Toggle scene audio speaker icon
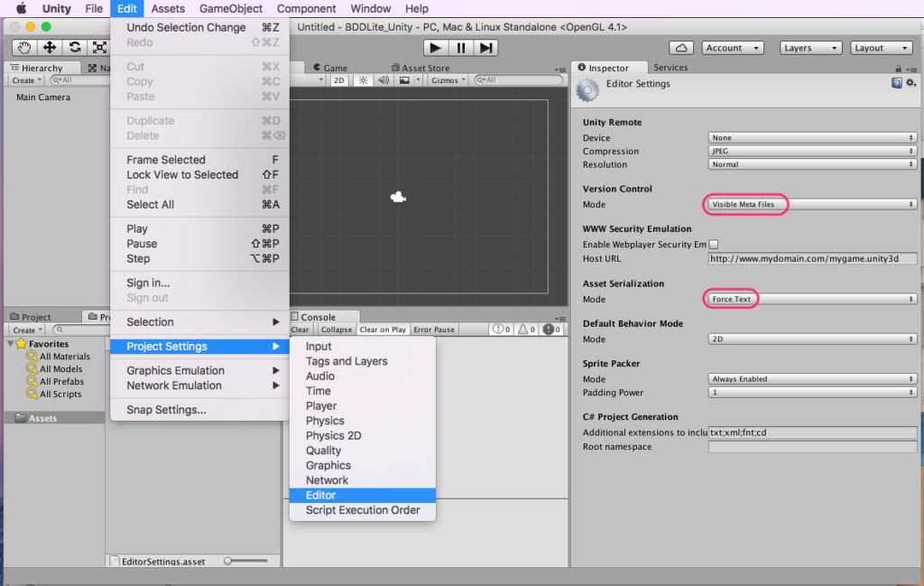 click(x=383, y=80)
